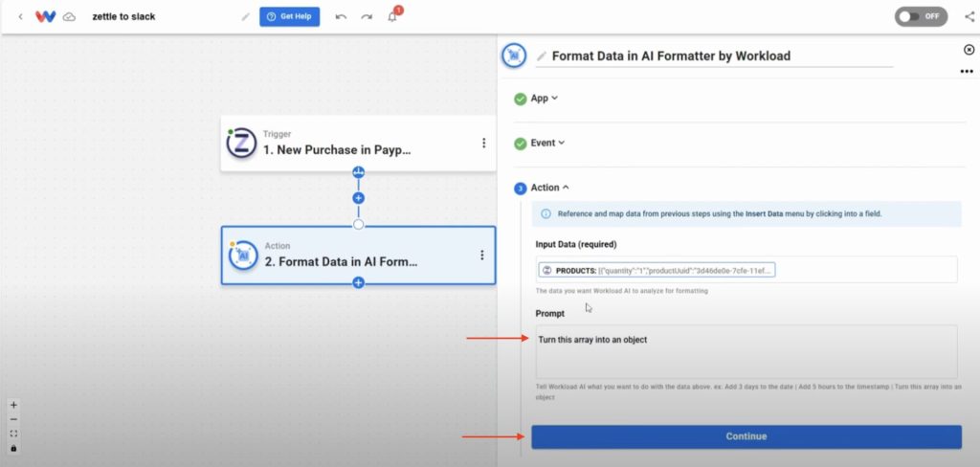Image resolution: width=980 pixels, height=467 pixels.
Task: Click the info icon in the blue hint banner
Action: tap(546, 213)
